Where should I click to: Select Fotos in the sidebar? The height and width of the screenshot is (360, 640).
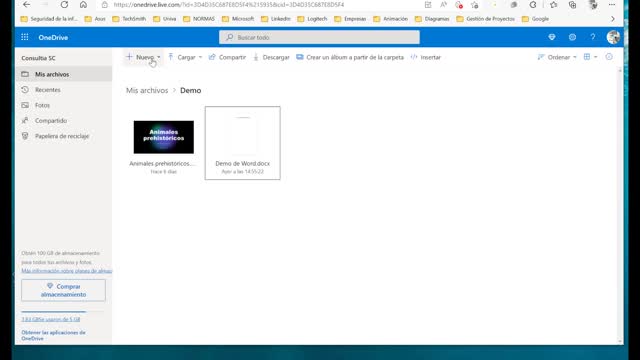(64, 105)
